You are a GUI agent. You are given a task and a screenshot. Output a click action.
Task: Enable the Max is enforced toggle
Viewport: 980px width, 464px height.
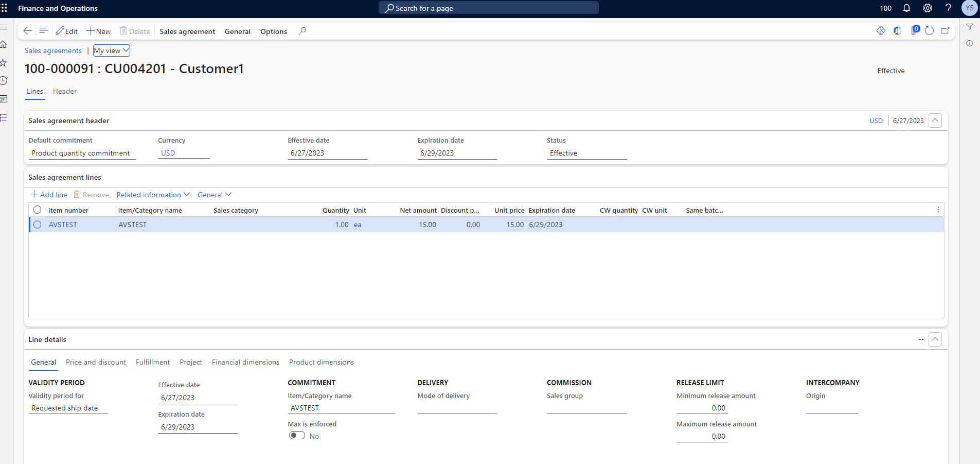(296, 435)
